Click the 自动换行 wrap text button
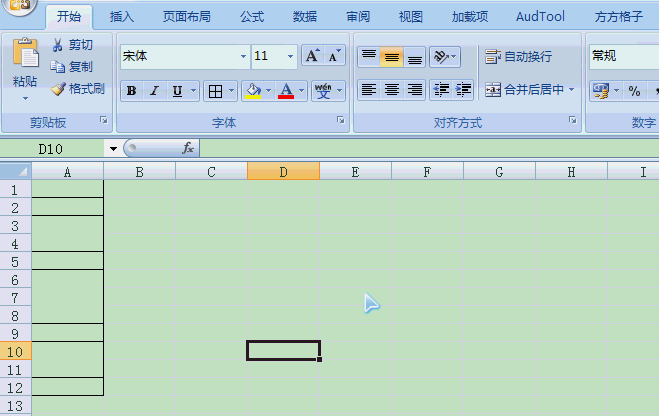The image size is (659, 416). pos(518,57)
